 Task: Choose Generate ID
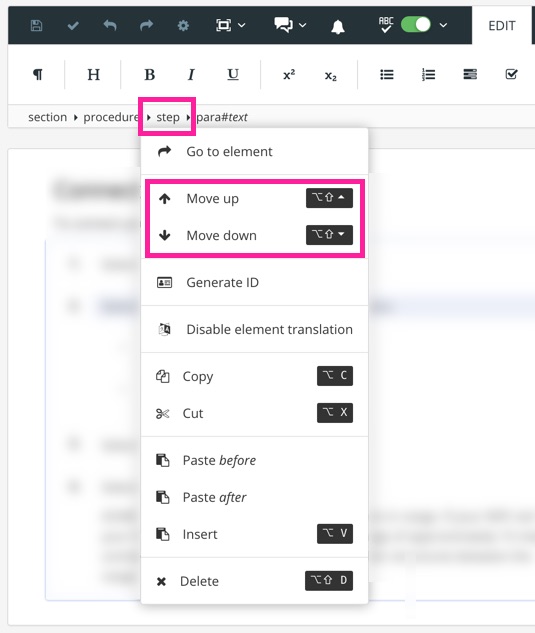[254, 282]
